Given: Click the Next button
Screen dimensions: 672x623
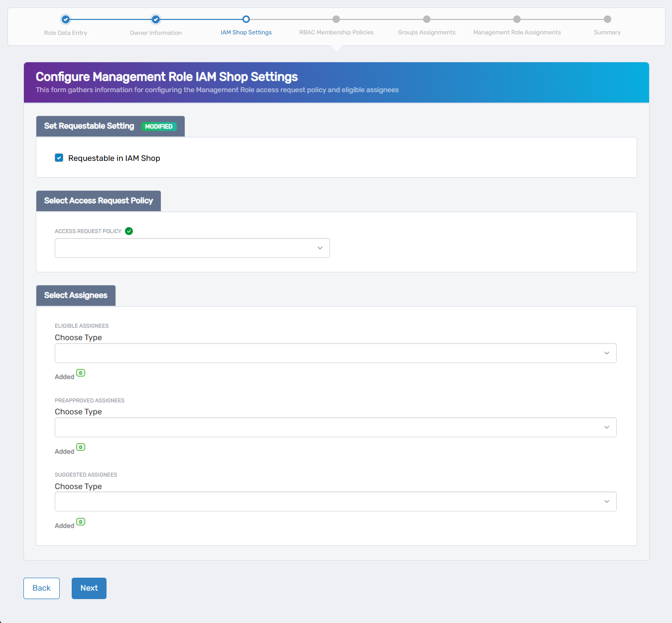Looking at the screenshot, I should (89, 588).
